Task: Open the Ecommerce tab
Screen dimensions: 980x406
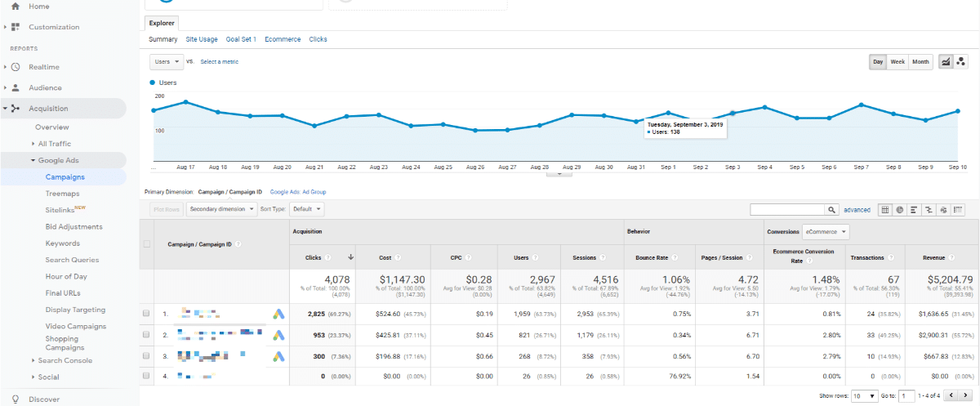Action: [x=283, y=39]
